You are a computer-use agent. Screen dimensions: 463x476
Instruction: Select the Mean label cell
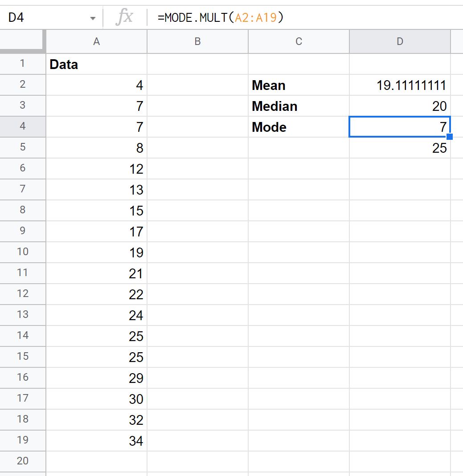click(299, 85)
